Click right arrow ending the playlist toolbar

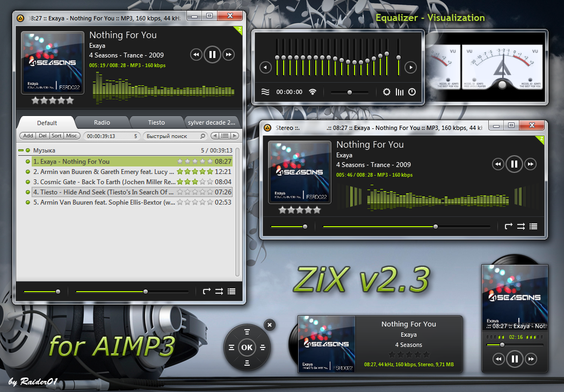pyautogui.click(x=235, y=136)
